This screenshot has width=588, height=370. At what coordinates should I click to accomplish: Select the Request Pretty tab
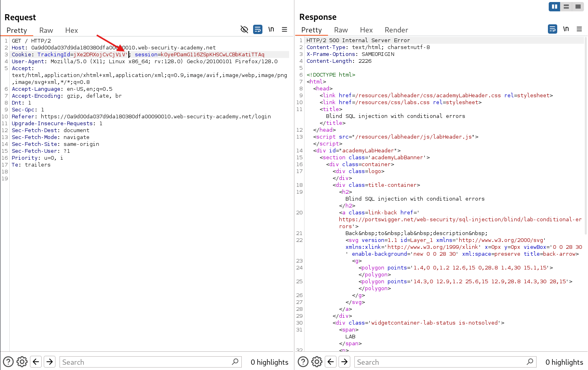pos(17,30)
